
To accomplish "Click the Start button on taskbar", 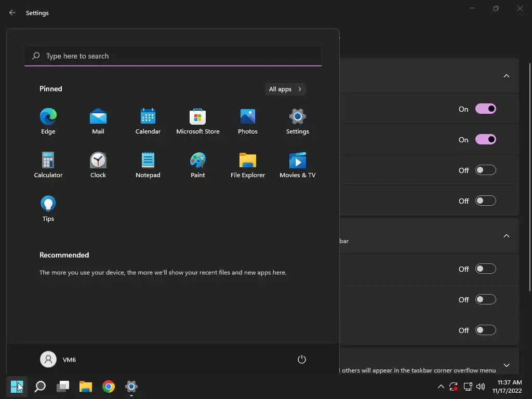I will point(17,386).
